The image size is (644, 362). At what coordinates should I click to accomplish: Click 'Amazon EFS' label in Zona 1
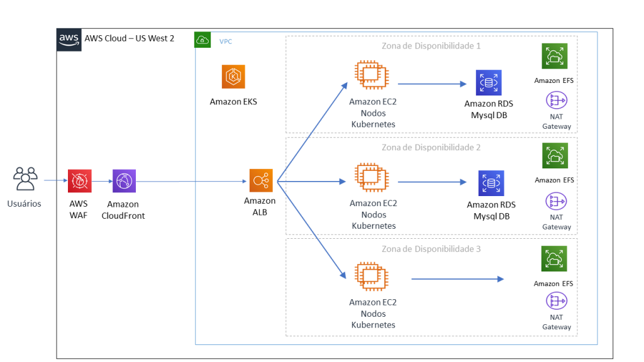pos(553,81)
